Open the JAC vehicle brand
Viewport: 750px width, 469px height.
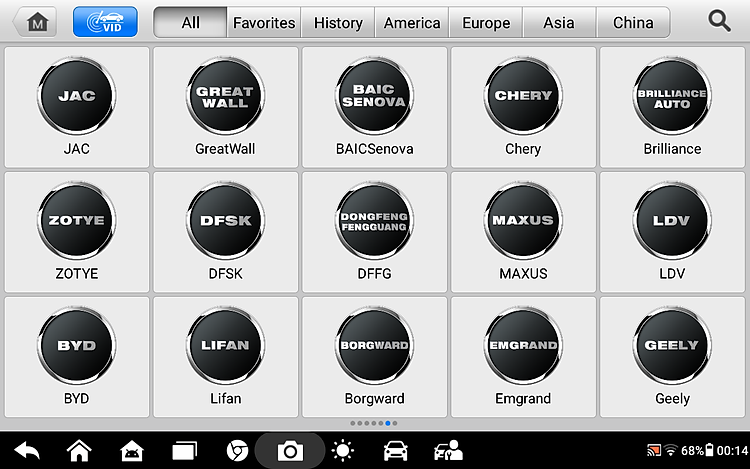pos(77,107)
